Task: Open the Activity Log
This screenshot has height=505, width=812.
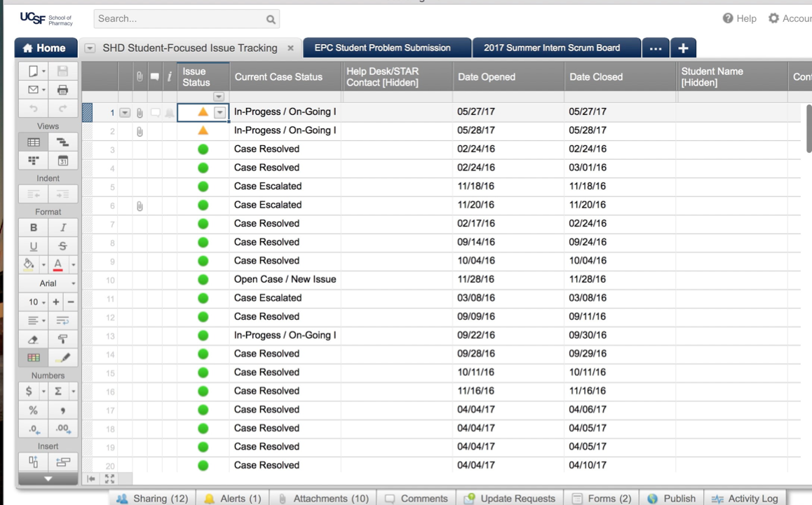Action: click(745, 498)
